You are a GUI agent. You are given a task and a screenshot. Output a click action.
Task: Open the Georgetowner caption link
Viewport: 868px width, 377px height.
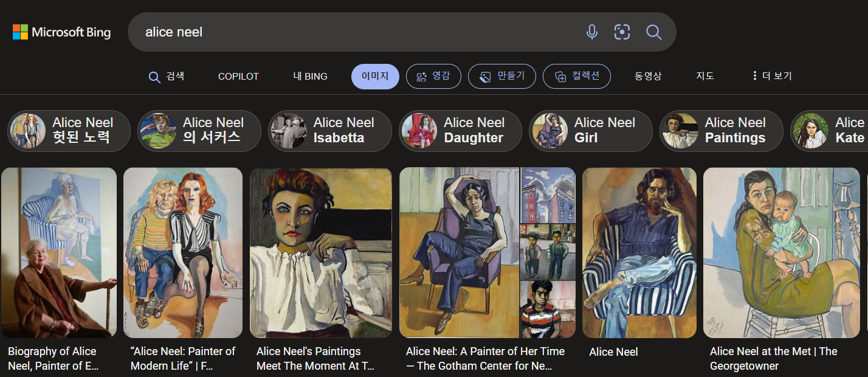click(773, 359)
